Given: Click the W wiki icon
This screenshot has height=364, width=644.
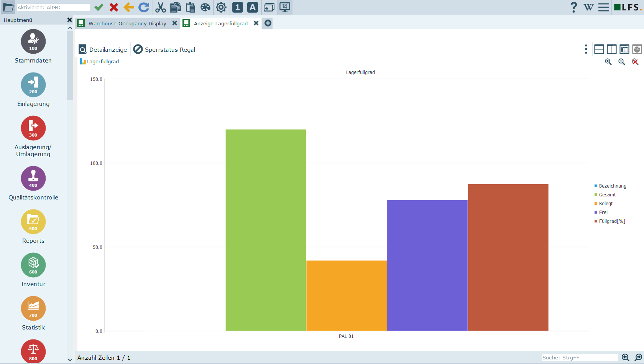Looking at the screenshot, I should click(x=589, y=7).
